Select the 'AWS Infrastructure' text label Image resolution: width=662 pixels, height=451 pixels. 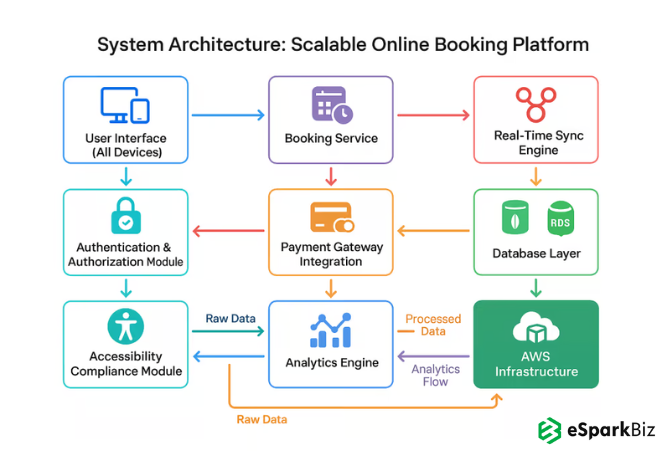tap(536, 364)
